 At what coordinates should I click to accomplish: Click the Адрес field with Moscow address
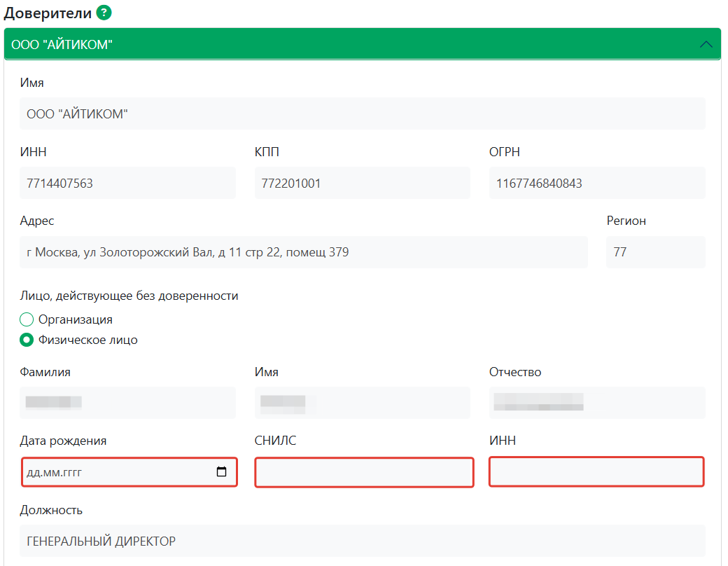(303, 252)
